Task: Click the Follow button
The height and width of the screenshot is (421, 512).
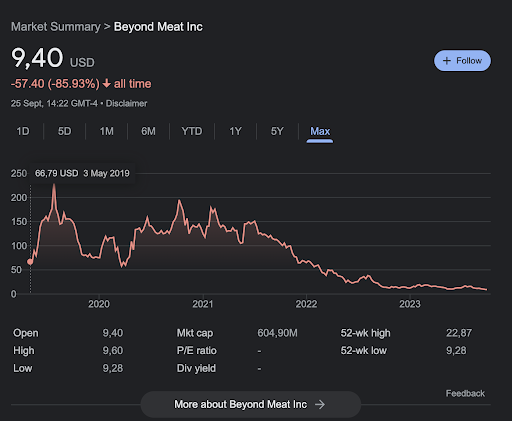Action: pyautogui.click(x=462, y=61)
